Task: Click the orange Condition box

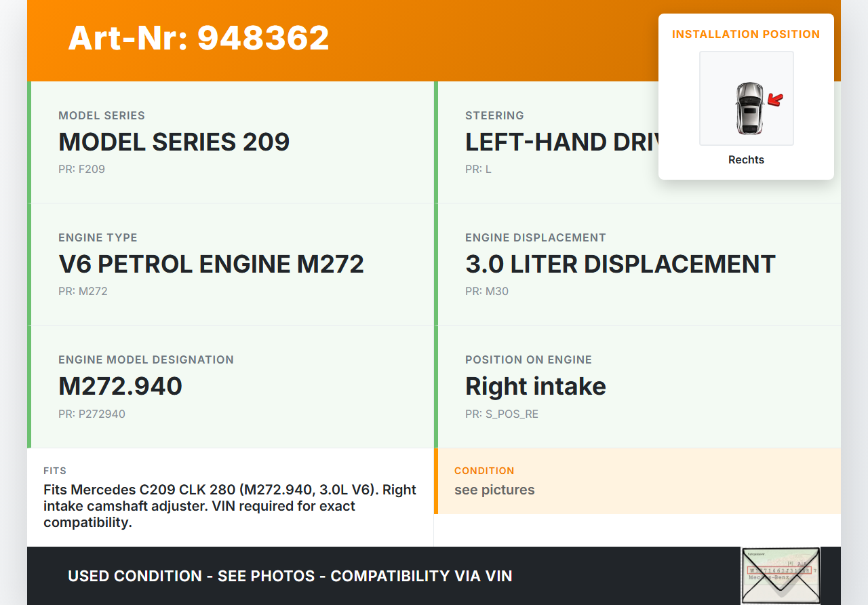Action: 637,481
